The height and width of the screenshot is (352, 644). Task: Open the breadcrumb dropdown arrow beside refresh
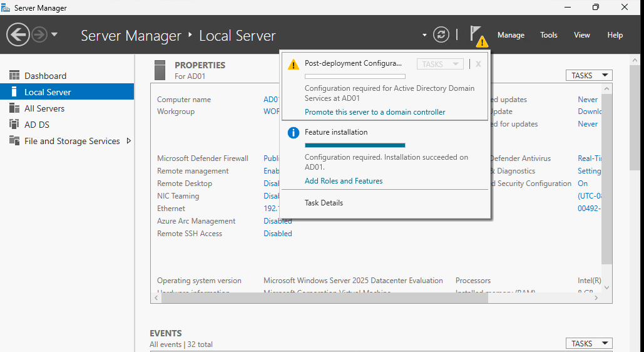pyautogui.click(x=424, y=35)
